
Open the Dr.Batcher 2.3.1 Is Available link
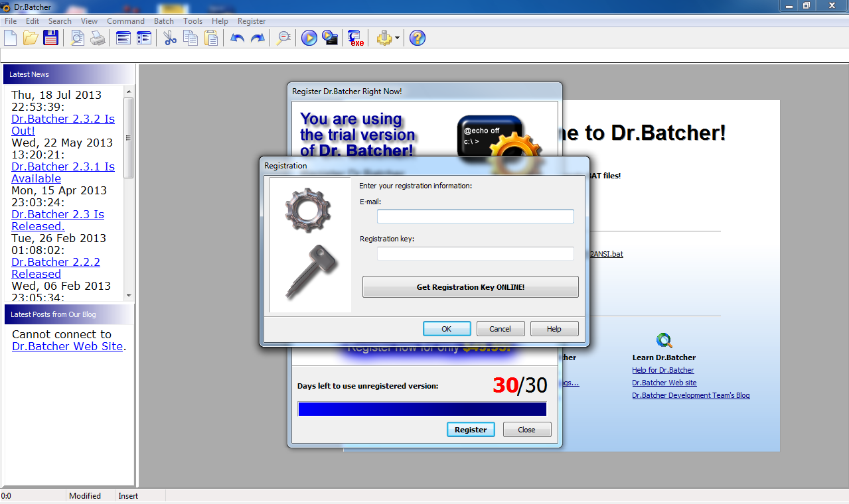pos(63,172)
